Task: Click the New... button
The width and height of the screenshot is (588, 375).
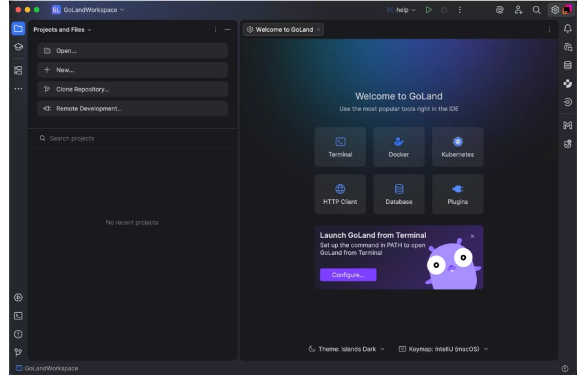Action: [133, 70]
